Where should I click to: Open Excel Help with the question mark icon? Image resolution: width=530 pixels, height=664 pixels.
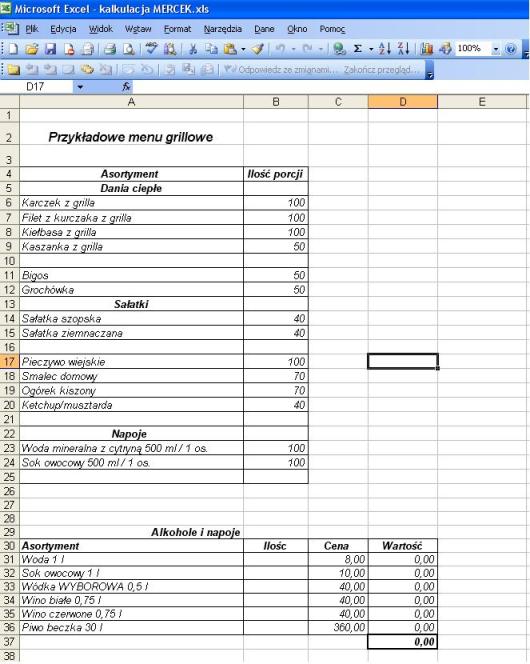(511, 49)
